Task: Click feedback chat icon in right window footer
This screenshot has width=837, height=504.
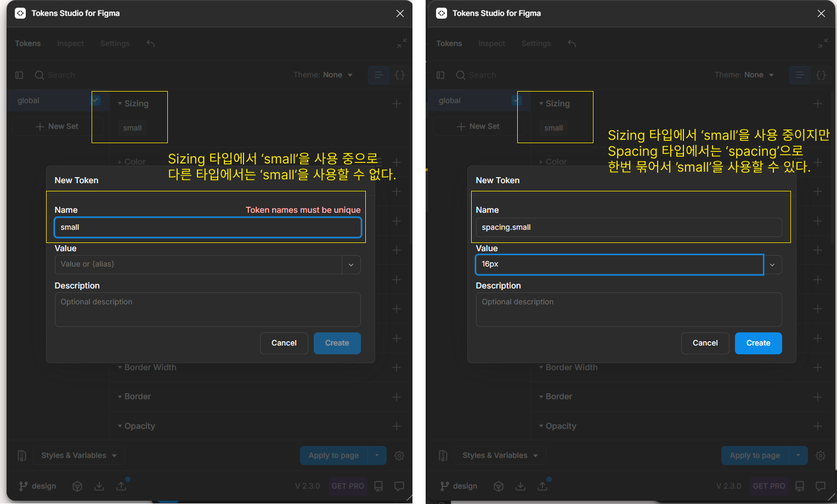Action: (x=821, y=486)
